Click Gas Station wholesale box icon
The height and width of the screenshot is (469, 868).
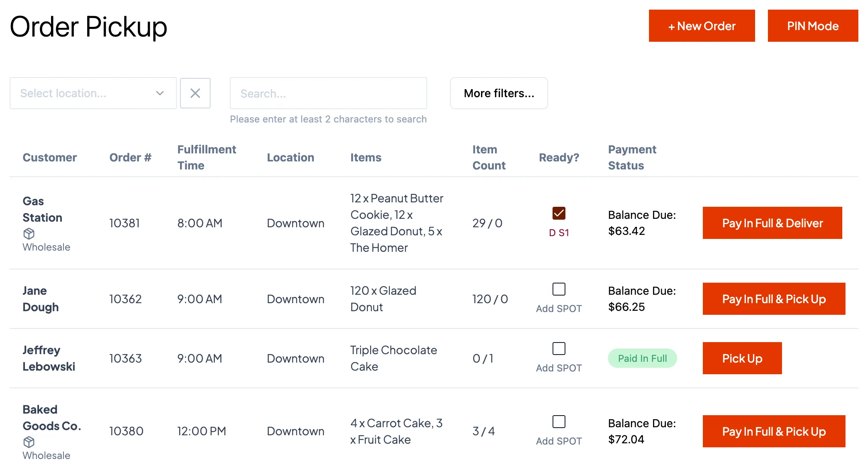(x=29, y=233)
